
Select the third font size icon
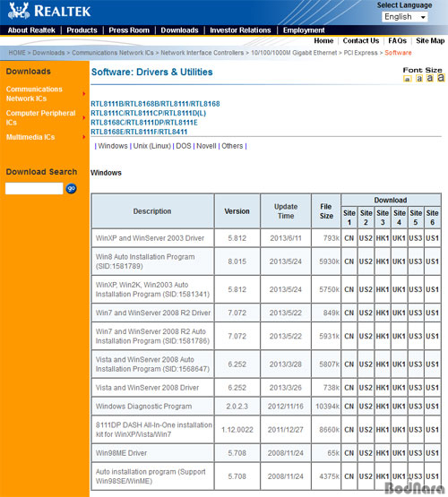click(x=430, y=78)
